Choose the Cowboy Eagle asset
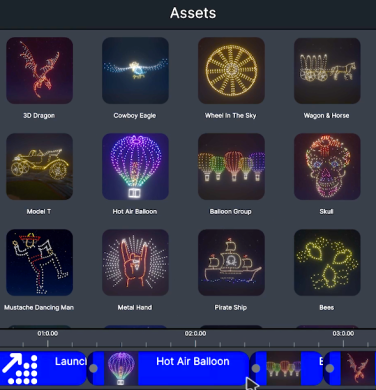The height and width of the screenshot is (390, 376). (x=135, y=70)
